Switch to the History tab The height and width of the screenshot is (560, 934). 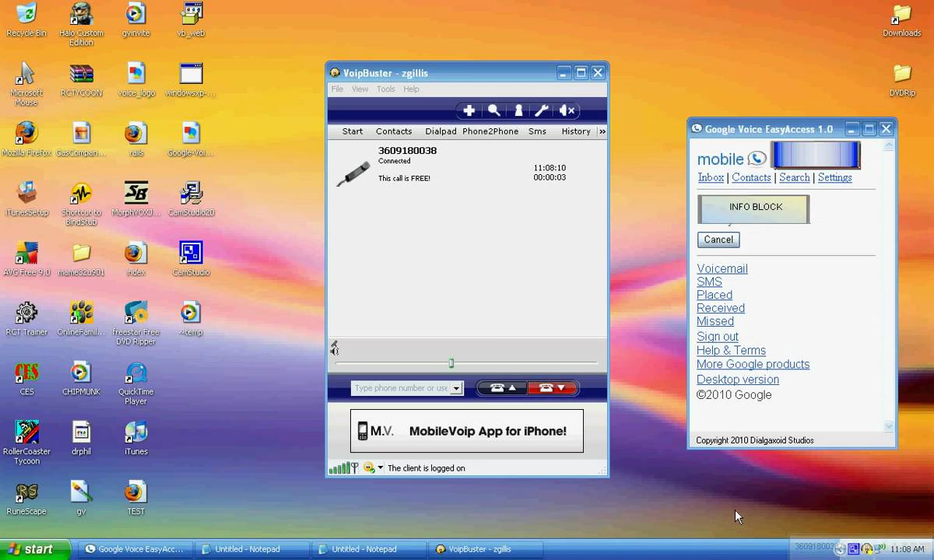point(576,131)
